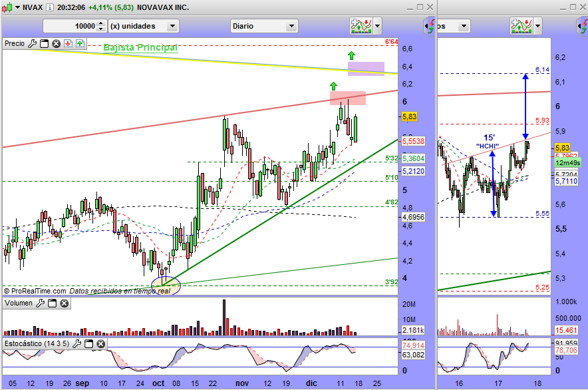588x390 pixels.
Task: Click the purple rectangle zone near price 6,3
Action: click(366, 69)
